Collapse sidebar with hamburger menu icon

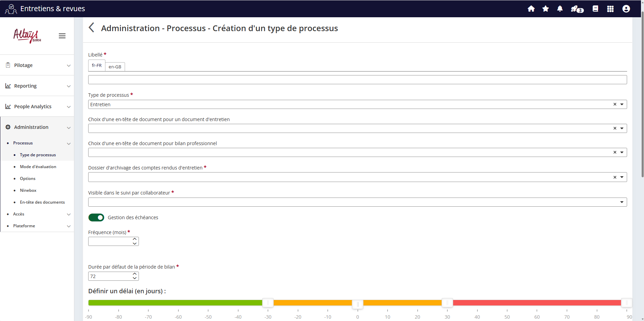62,36
